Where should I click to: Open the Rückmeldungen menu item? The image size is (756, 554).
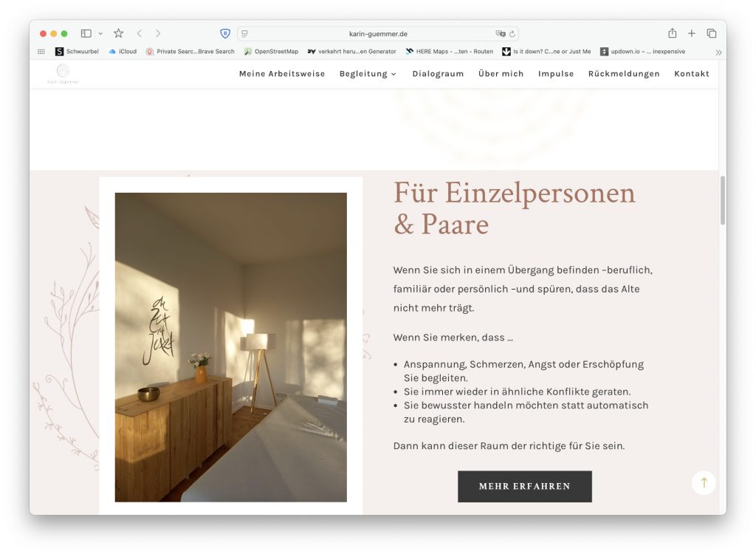click(x=623, y=74)
